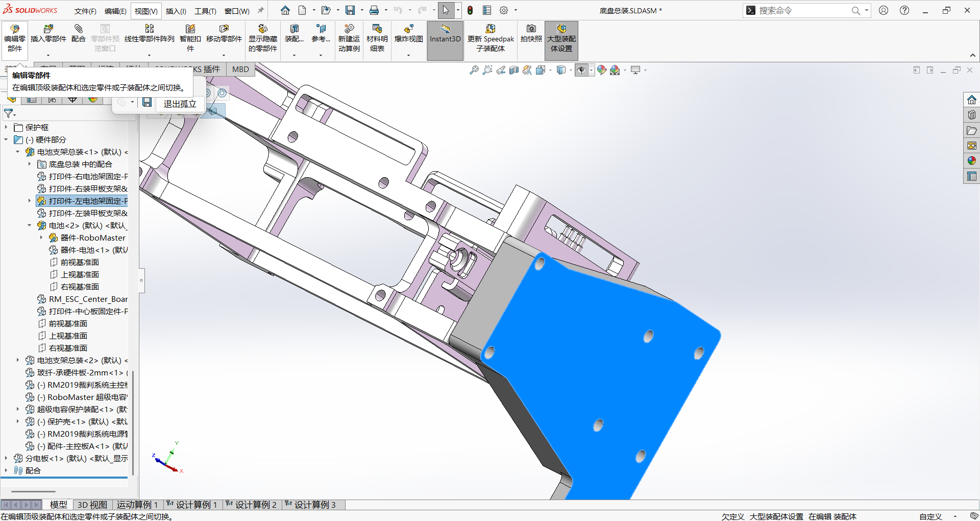Click the 搜索命令 search input field

point(804,10)
